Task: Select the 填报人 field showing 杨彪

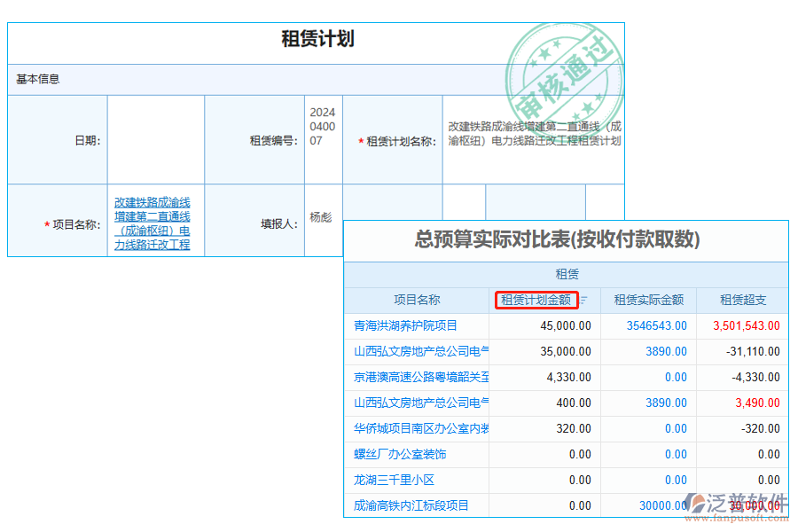Action: pos(323,215)
